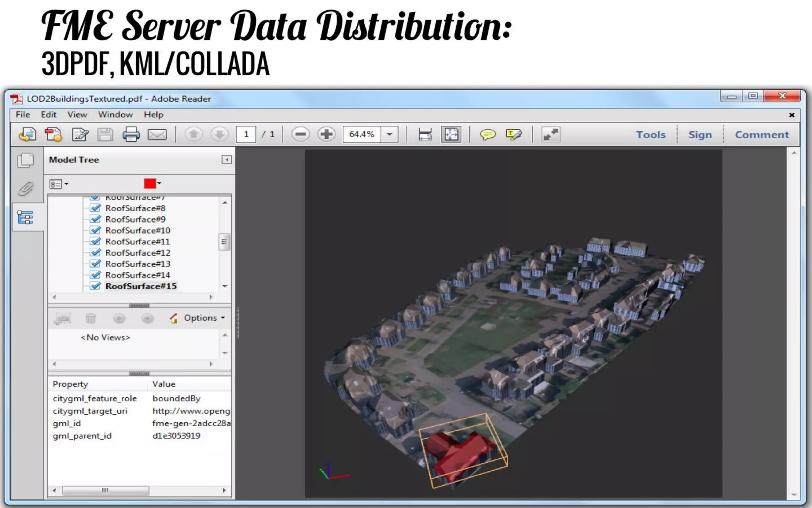Select the RoofSurface#15 tree item

[x=141, y=286]
